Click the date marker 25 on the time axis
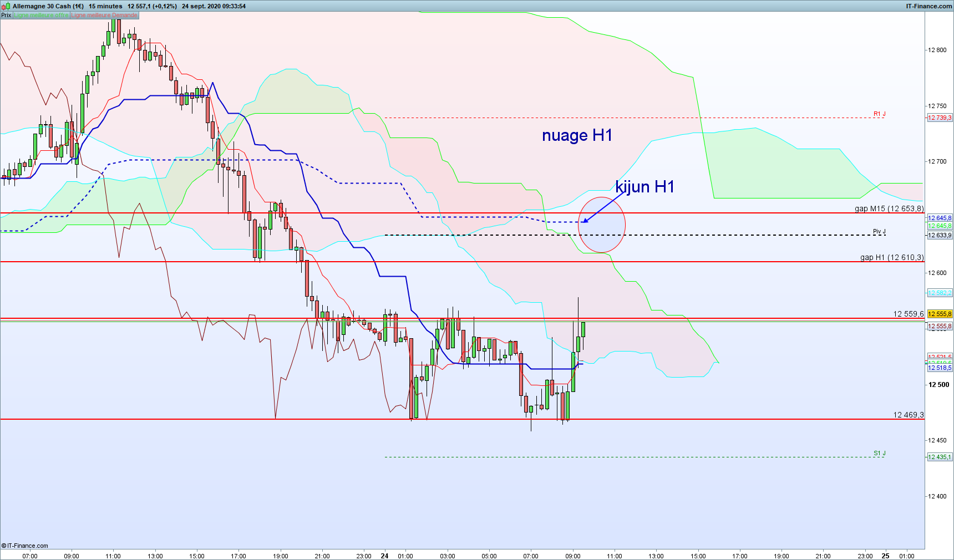The image size is (954, 560). coord(886,556)
